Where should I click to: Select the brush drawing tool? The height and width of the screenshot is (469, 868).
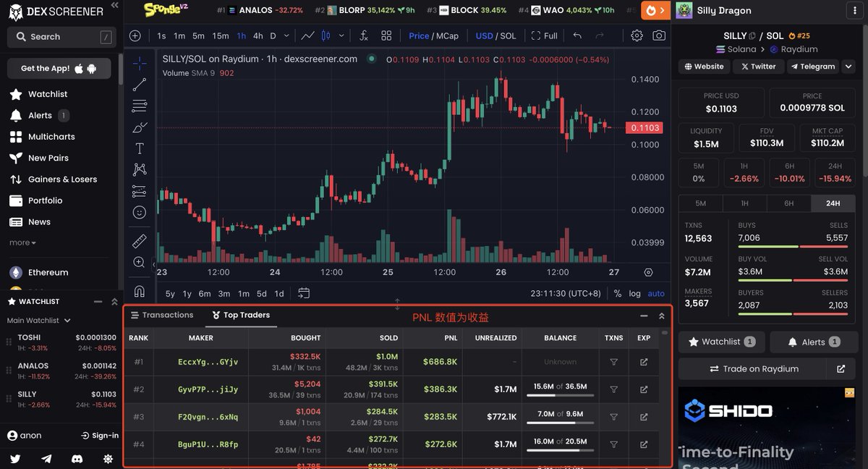[x=140, y=127]
